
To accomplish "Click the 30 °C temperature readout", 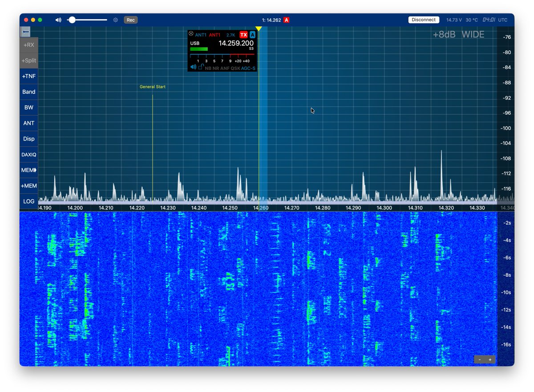I will tap(472, 20).
